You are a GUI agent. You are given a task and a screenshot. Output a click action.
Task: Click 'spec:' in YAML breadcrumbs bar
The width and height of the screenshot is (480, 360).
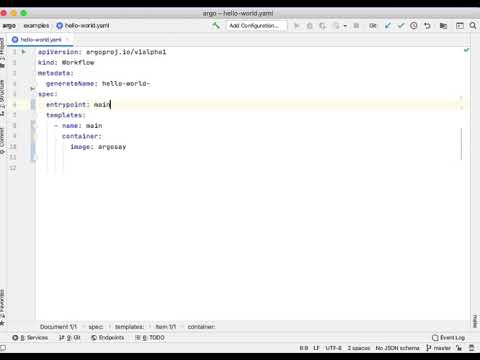pos(96,327)
